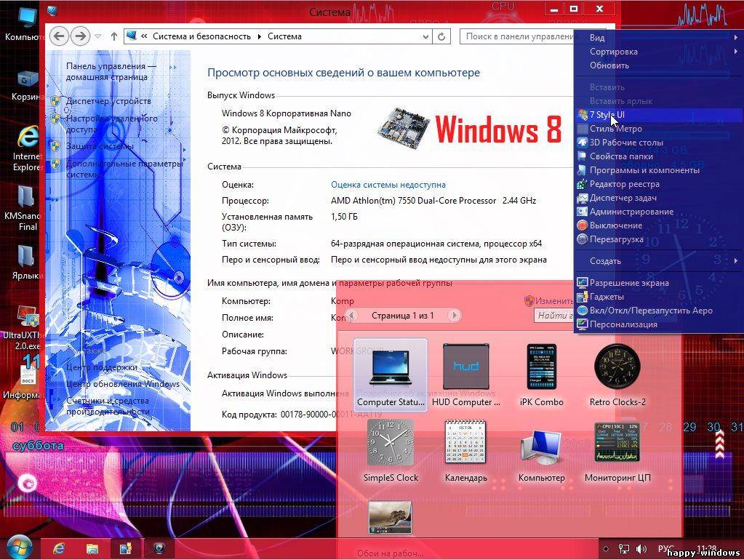Select Стиль Метро in the context menu

(659, 129)
